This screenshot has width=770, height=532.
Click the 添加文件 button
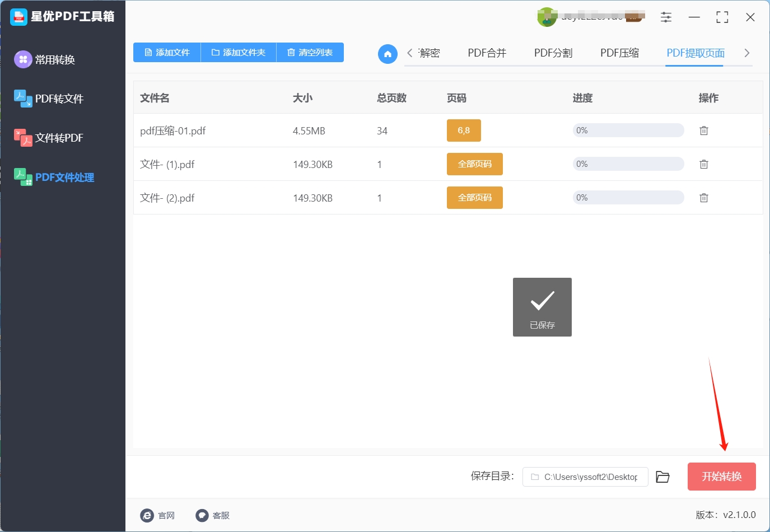coord(167,52)
